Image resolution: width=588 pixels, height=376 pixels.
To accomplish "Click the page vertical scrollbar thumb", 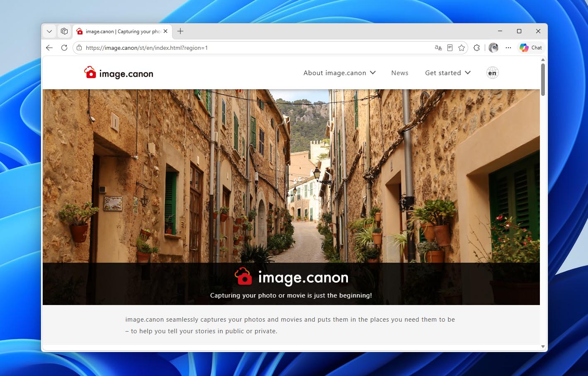I will pos(543,80).
